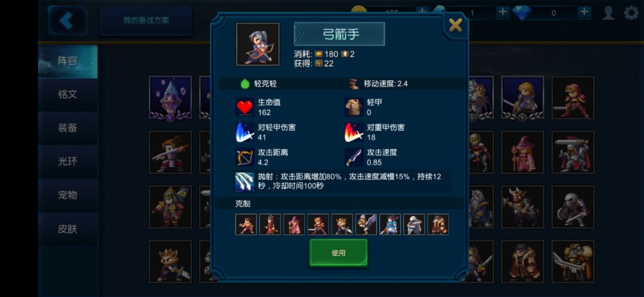Screen dimensions: 644x297
Task: Select the 装备 sidebar tab
Action: pos(68,128)
